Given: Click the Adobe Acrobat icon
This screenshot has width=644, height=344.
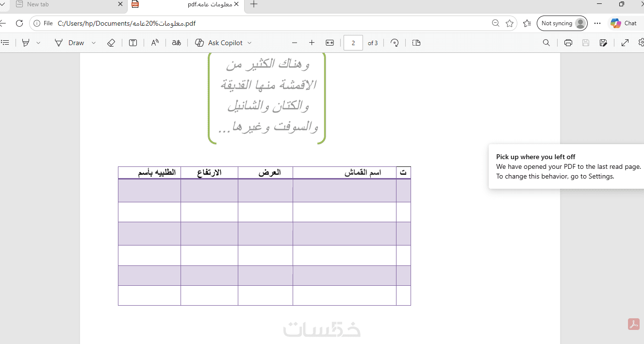Looking at the screenshot, I should 634,324.
